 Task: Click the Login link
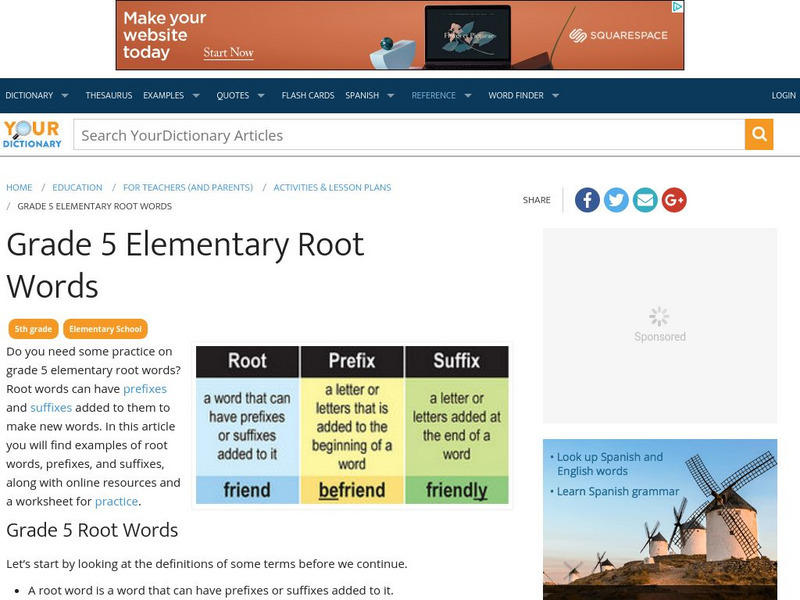(x=783, y=95)
